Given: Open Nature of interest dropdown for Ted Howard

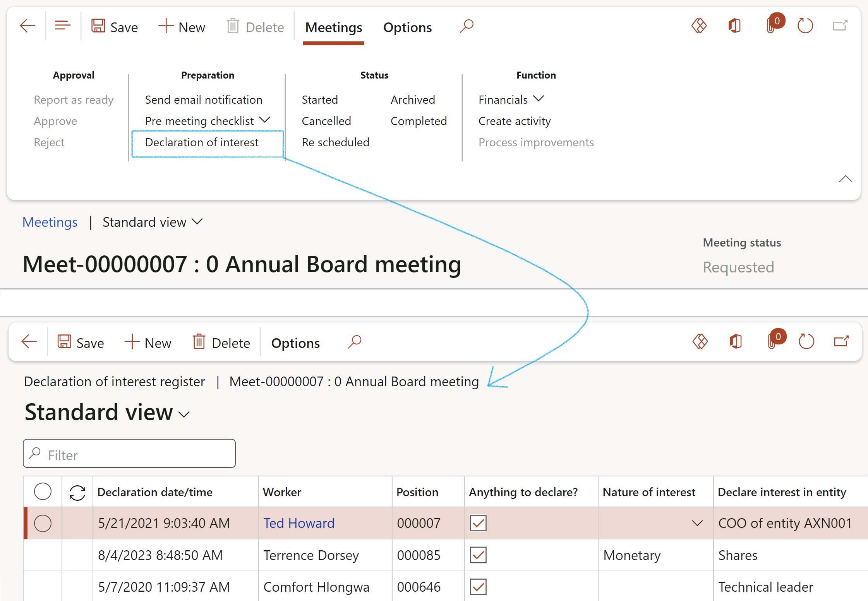Looking at the screenshot, I should [x=697, y=524].
